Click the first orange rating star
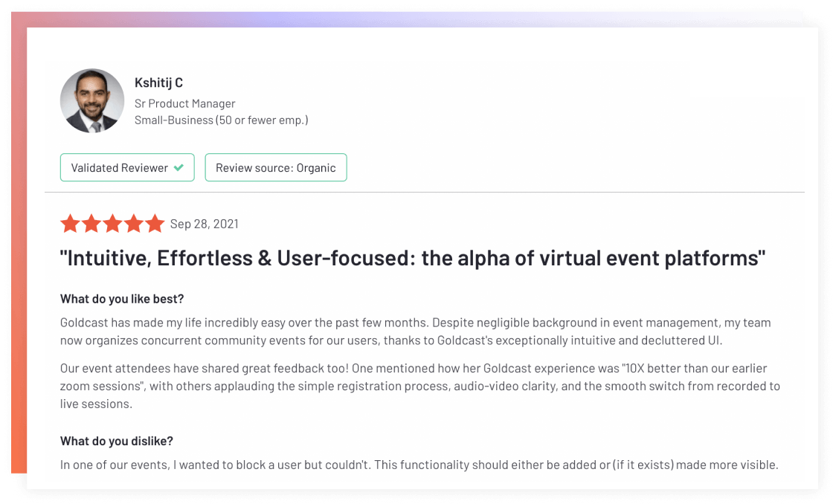Viewport: 833px width, 504px height. (70, 224)
